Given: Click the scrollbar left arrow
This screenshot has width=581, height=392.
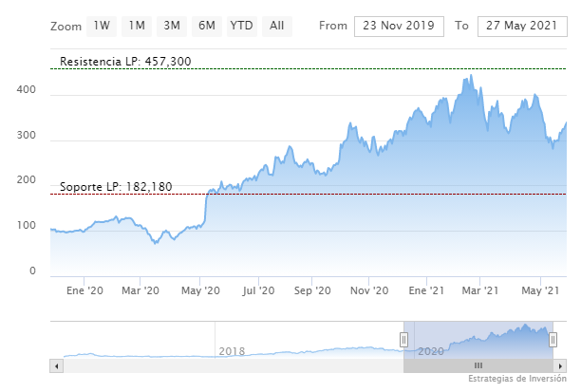Looking at the screenshot, I should [x=55, y=365].
